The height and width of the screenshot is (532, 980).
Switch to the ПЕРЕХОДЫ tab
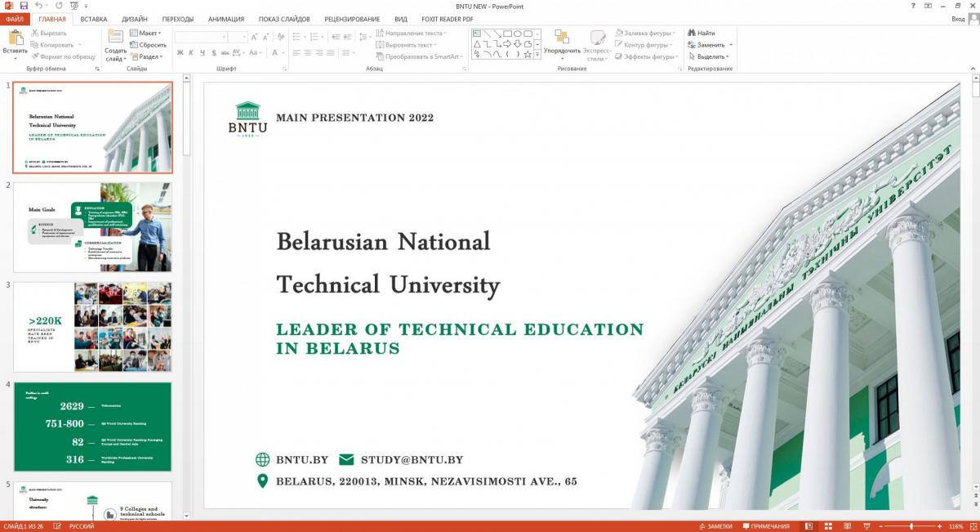[178, 19]
